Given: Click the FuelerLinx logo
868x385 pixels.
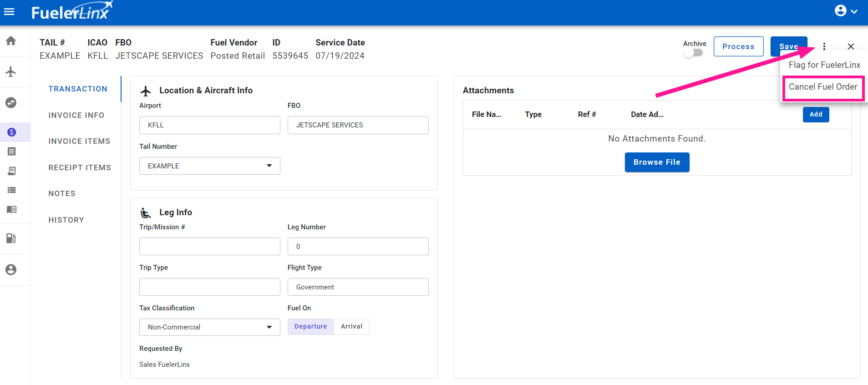Looking at the screenshot, I should [x=72, y=11].
